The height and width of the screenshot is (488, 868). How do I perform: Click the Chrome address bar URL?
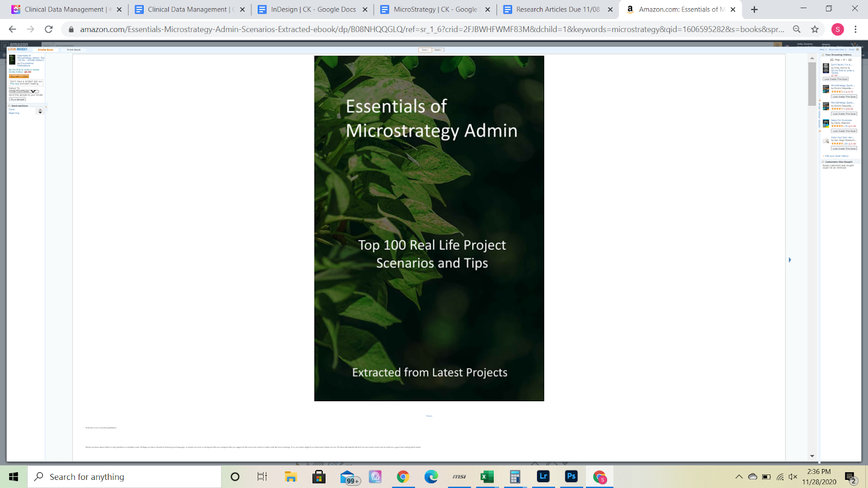(432, 29)
